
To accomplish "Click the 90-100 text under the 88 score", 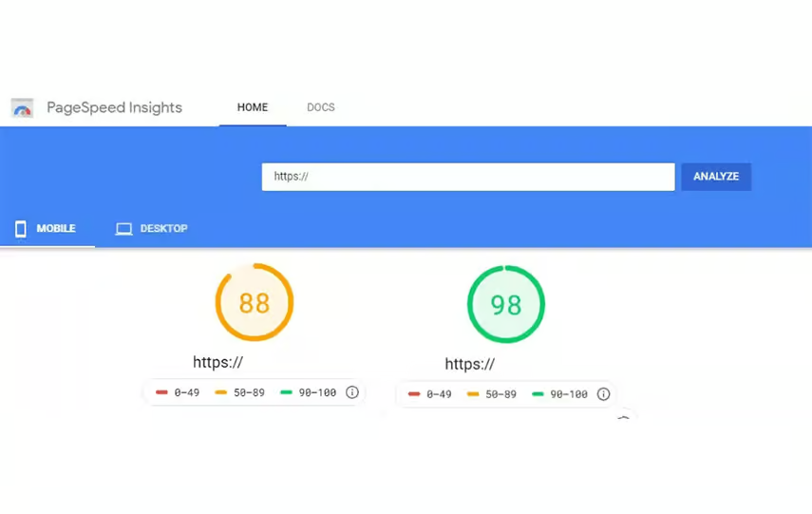I will tap(317, 392).
